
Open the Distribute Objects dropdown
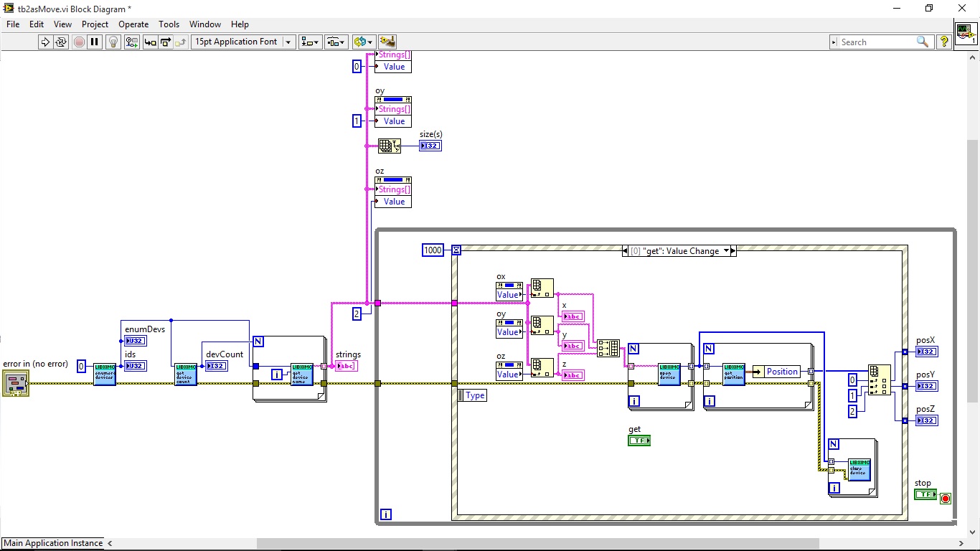point(336,42)
